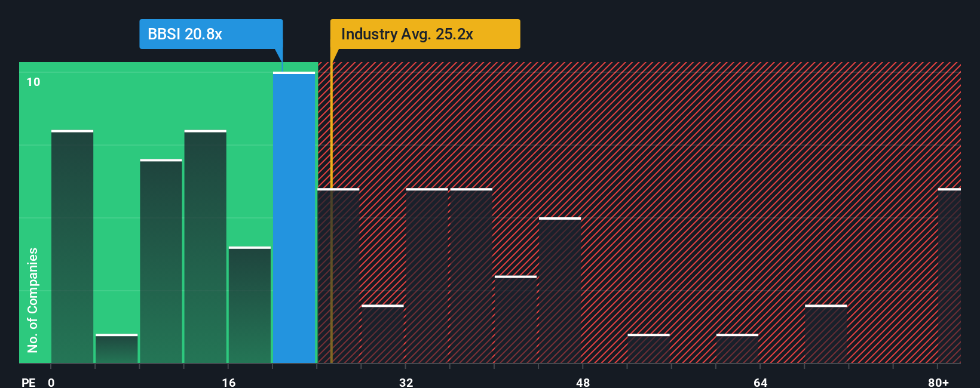Click the x-axis value 32
This screenshot has height=388, width=980.
406,382
